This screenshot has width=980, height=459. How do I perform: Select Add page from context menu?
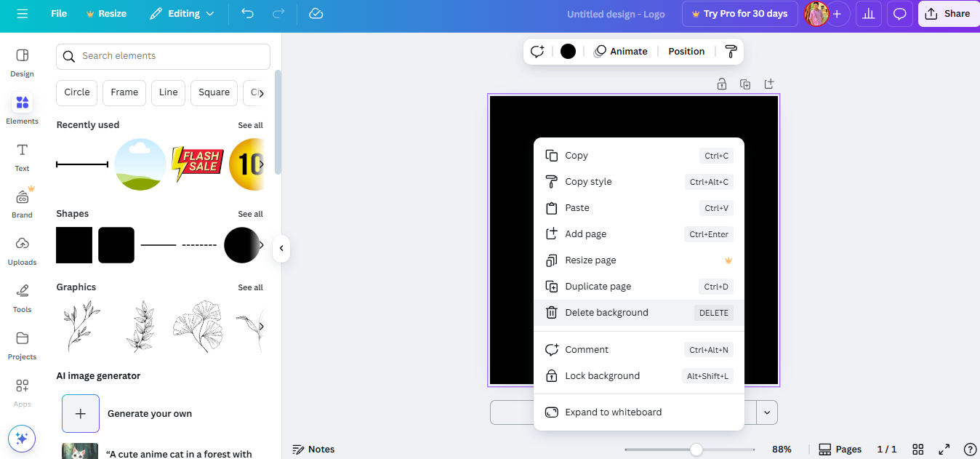click(x=639, y=234)
